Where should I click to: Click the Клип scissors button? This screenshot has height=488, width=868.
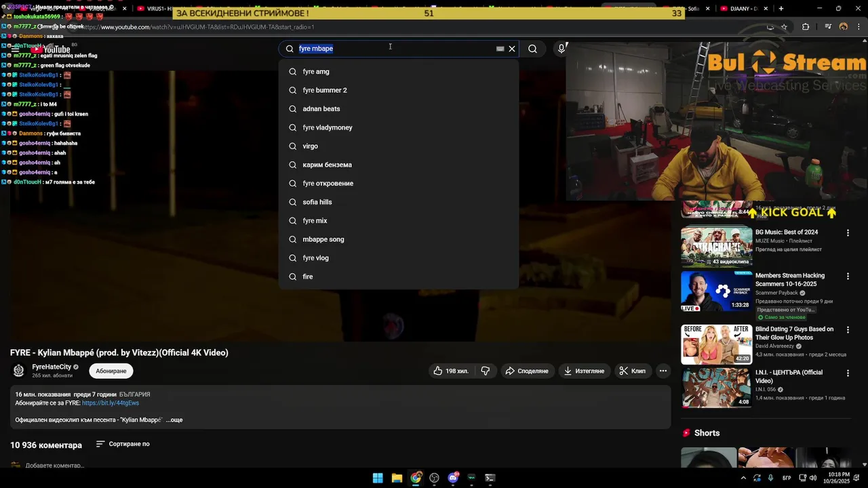[632, 371]
